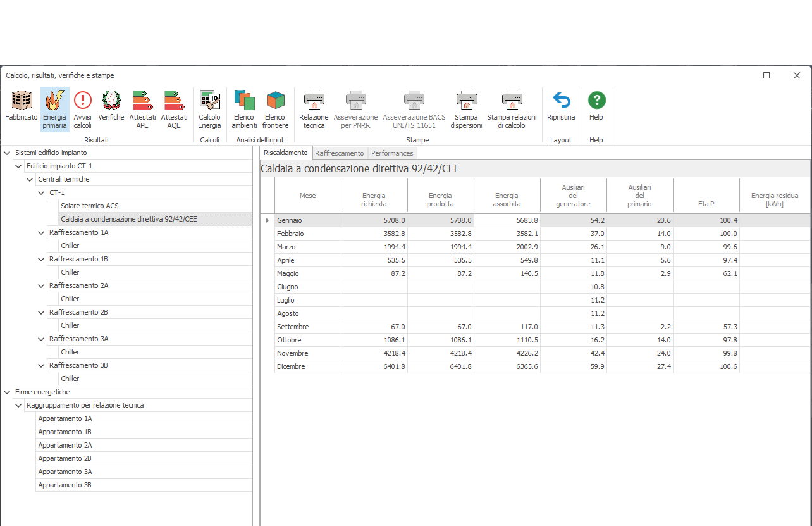Collapse the Raffrescamento 1A node
This screenshot has width=812, height=526.
click(x=41, y=232)
